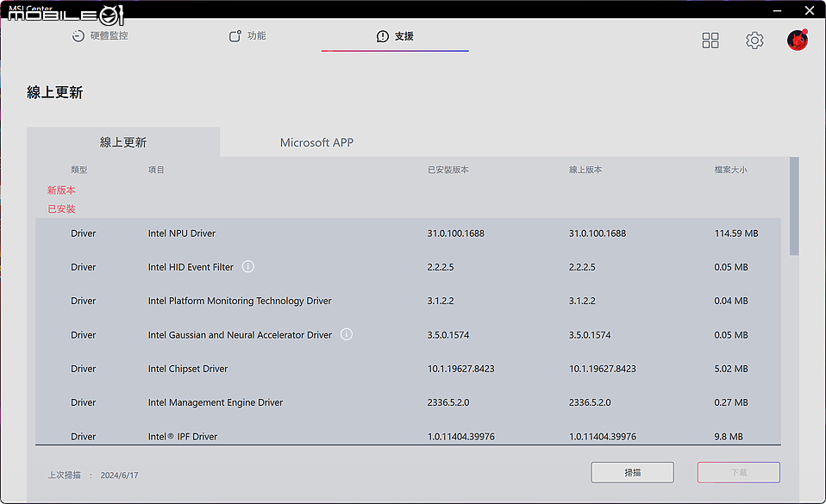
Task: Click the driver list scrollbar thumb
Action: 794,206
